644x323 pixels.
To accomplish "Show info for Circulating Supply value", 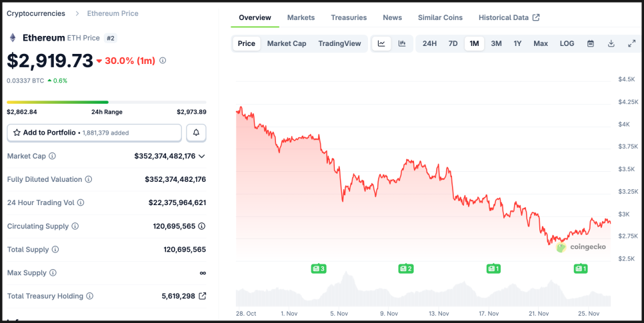I will 202,226.
